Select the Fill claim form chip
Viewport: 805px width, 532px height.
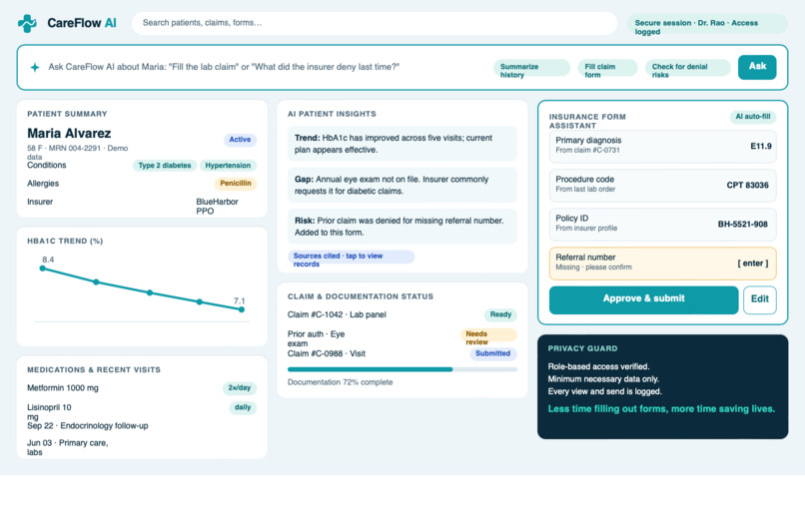(607, 68)
